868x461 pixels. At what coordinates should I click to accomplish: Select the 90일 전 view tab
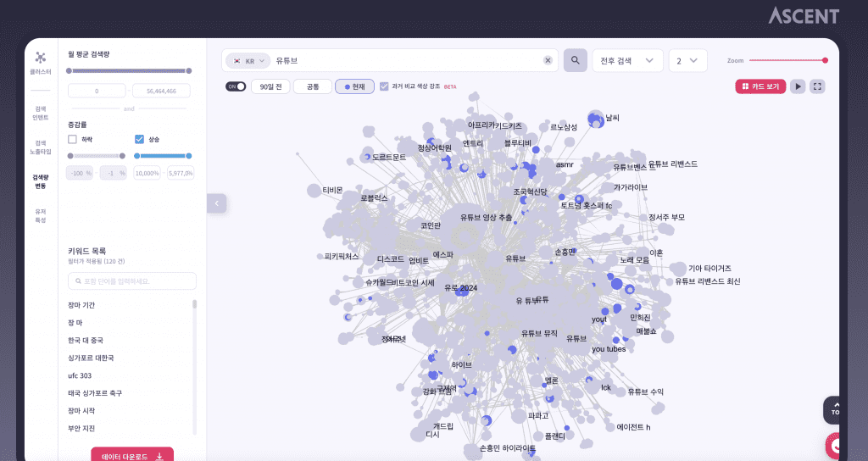(x=270, y=86)
